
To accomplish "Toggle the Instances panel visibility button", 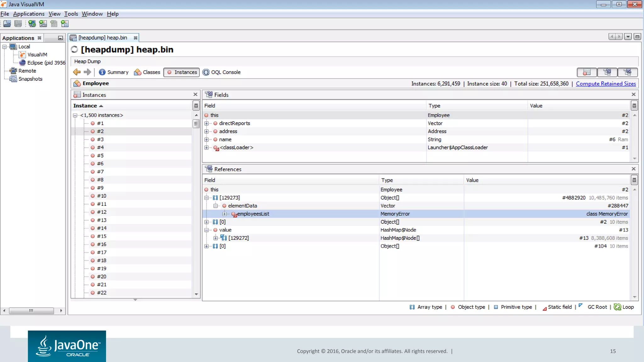I will click(586, 72).
